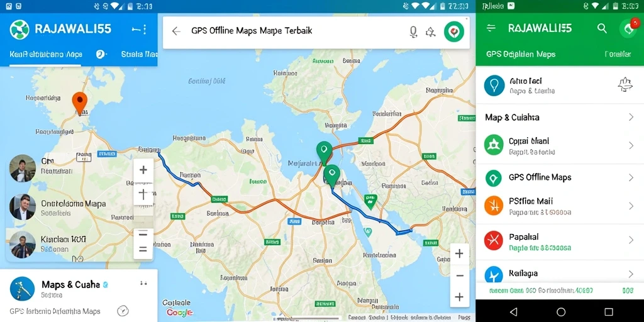Tap Android recents square in navigation bar

pos(609,312)
